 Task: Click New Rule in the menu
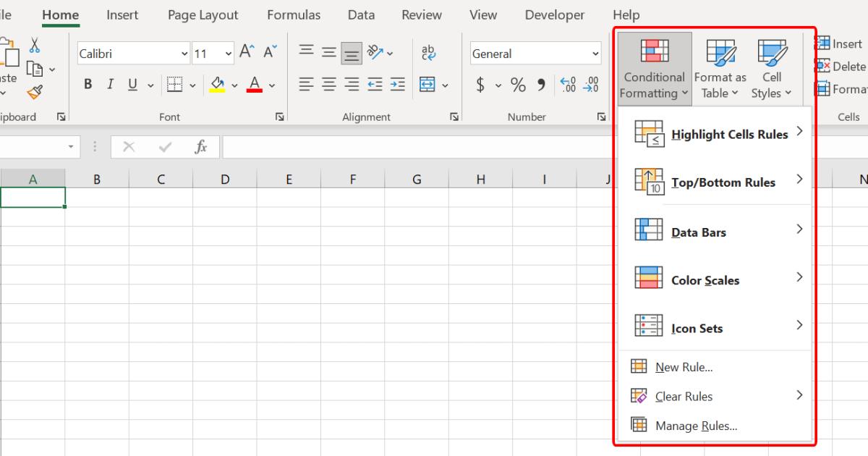click(x=683, y=367)
